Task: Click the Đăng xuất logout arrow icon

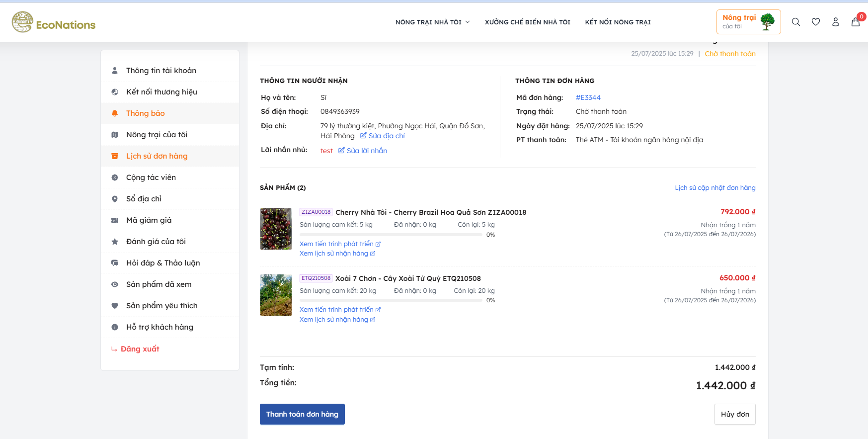Action: coord(114,349)
